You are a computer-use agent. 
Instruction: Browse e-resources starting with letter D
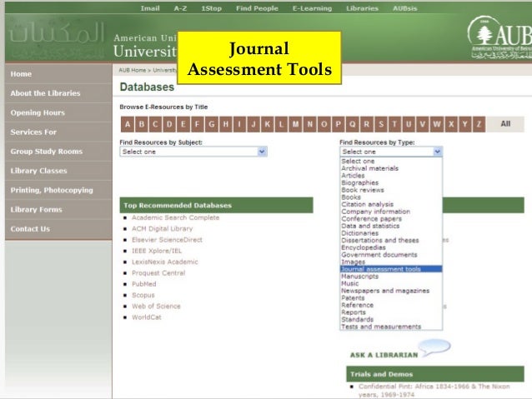[x=169, y=124]
